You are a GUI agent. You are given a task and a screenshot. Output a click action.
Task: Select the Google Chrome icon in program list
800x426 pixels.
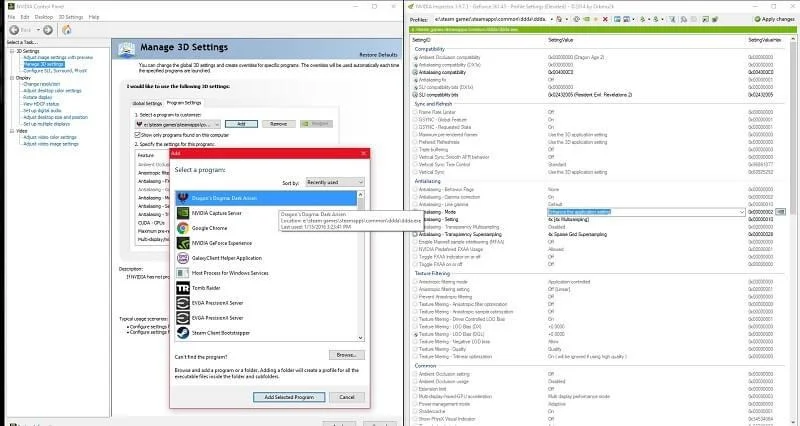coord(183,228)
